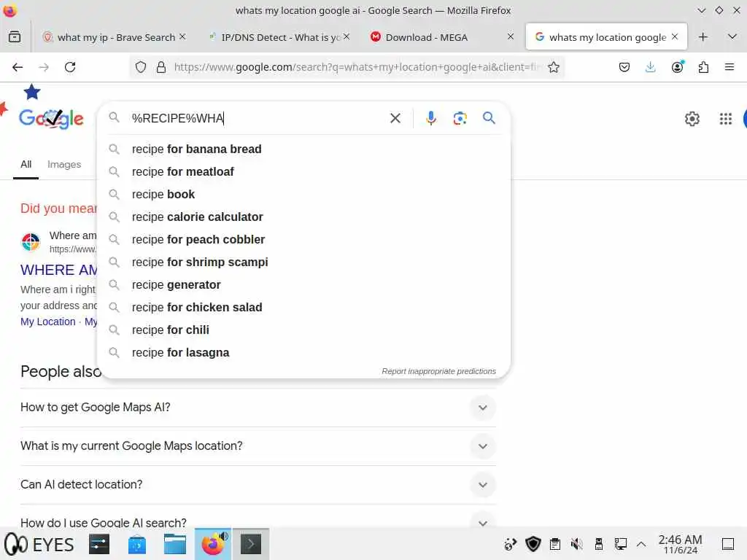Screen dimensions: 747x560
Task: Open the Google apps grid icon
Action: click(x=726, y=119)
